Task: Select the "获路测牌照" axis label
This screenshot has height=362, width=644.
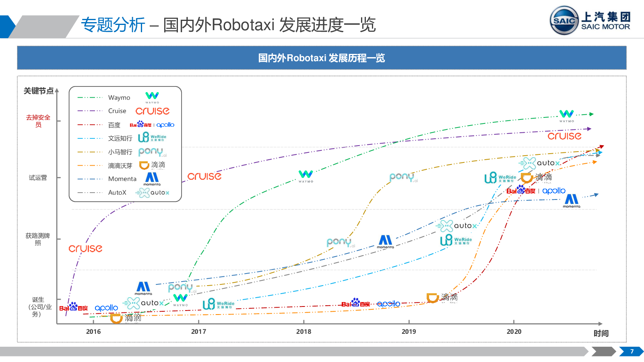Action: click(38, 239)
